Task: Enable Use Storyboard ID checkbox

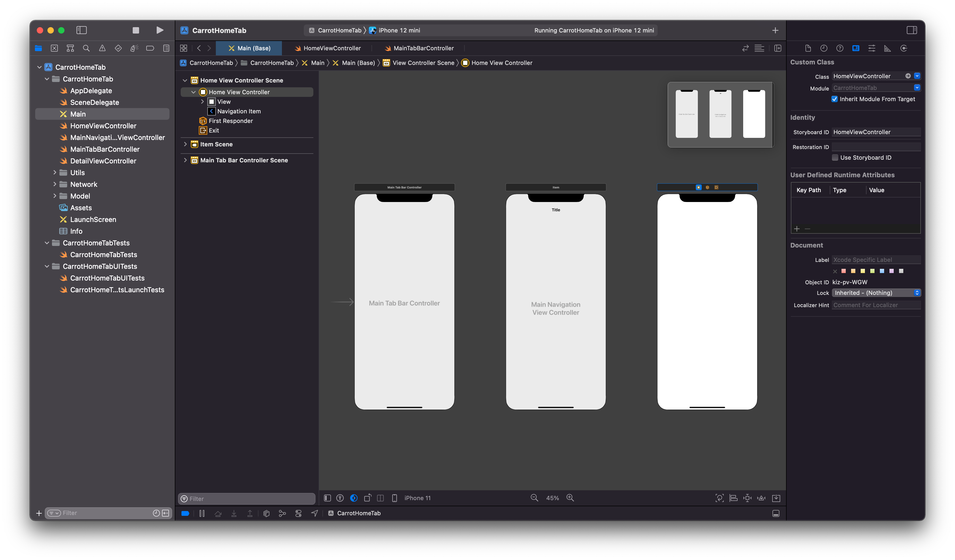Action: (x=835, y=158)
